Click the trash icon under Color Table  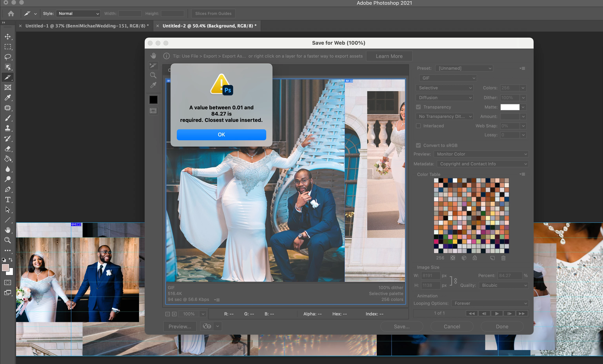(503, 258)
